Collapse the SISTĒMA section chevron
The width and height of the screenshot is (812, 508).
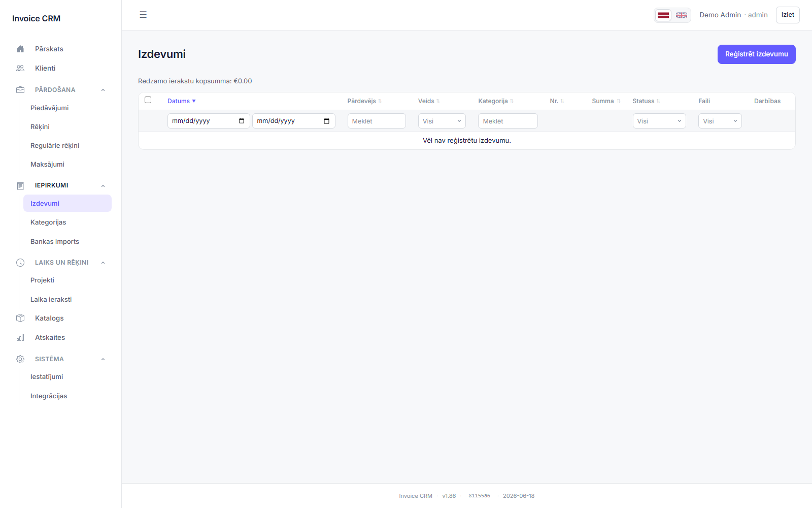coord(103,359)
